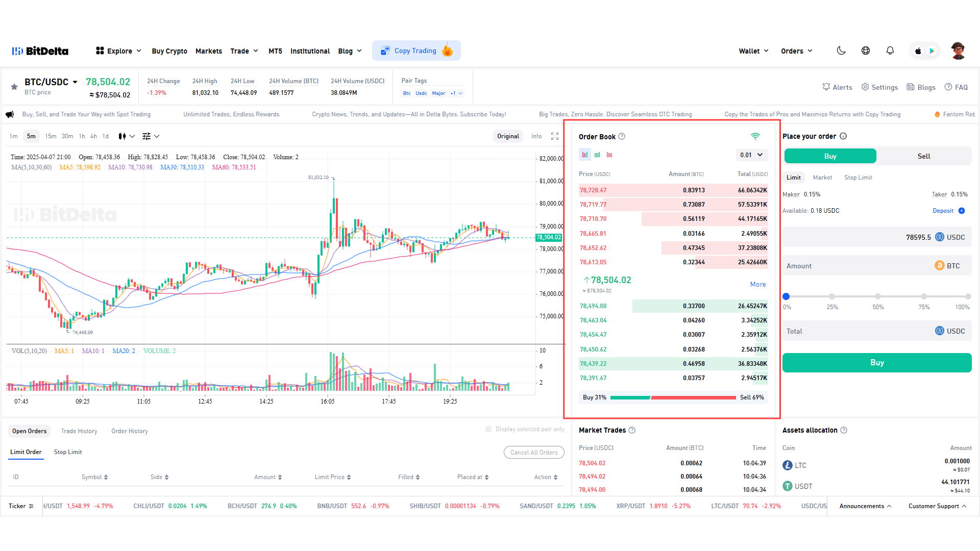The image size is (980, 551).
Task: Set amount slider to 50% mark
Action: [878, 296]
